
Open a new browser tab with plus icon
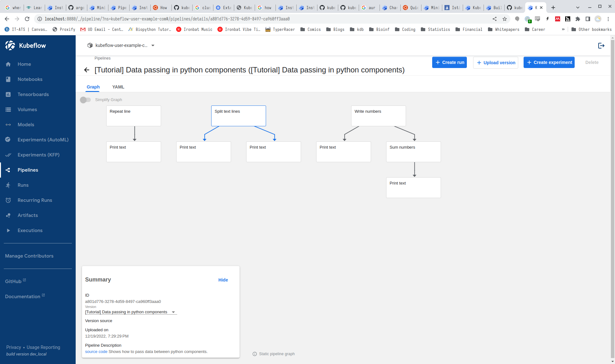point(553,8)
